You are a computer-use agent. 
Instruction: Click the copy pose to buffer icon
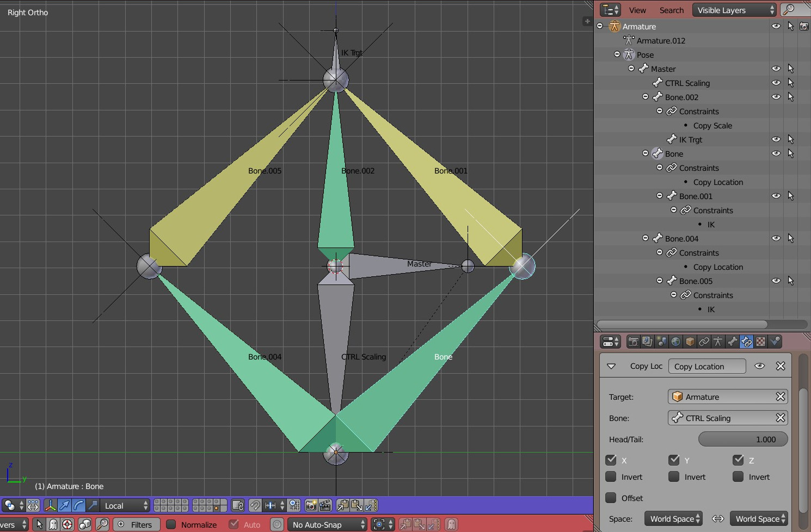click(343, 505)
